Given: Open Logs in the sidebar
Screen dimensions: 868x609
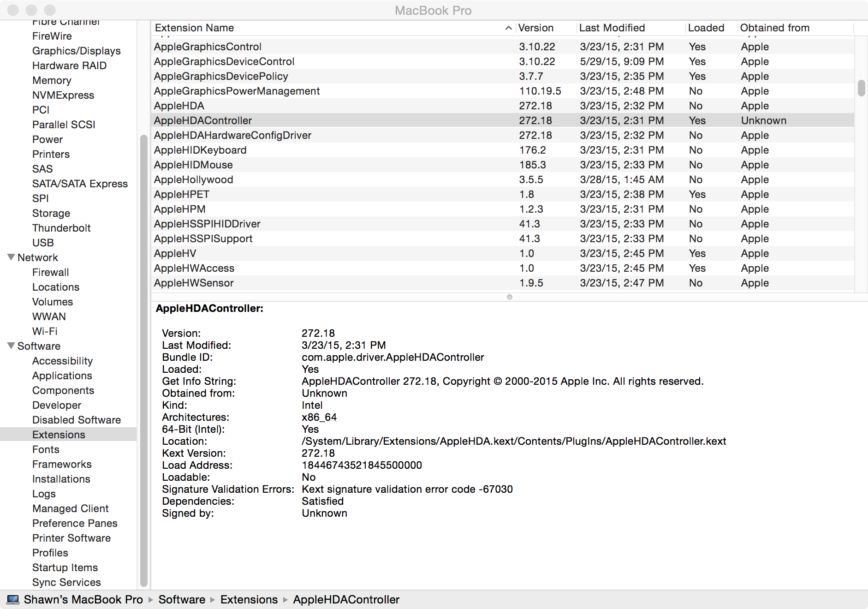Looking at the screenshot, I should pyautogui.click(x=44, y=494).
